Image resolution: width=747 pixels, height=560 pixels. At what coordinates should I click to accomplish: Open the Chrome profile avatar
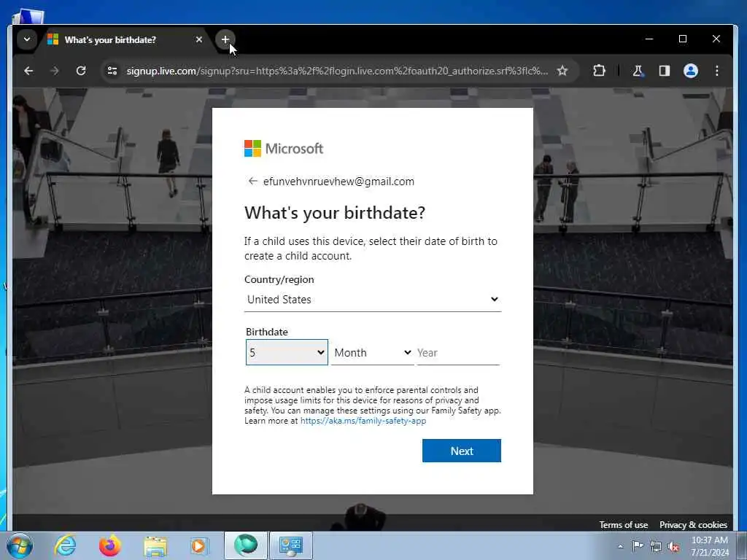(x=691, y=71)
